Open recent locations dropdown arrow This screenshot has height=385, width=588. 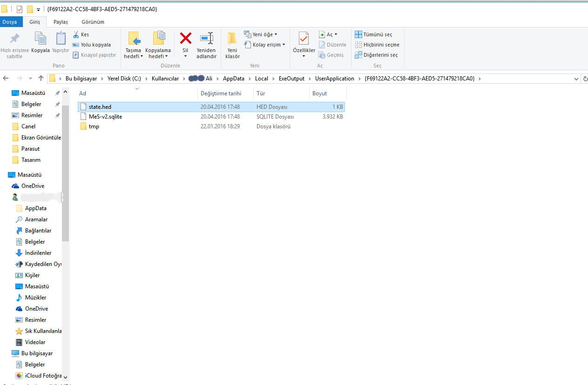(x=30, y=78)
